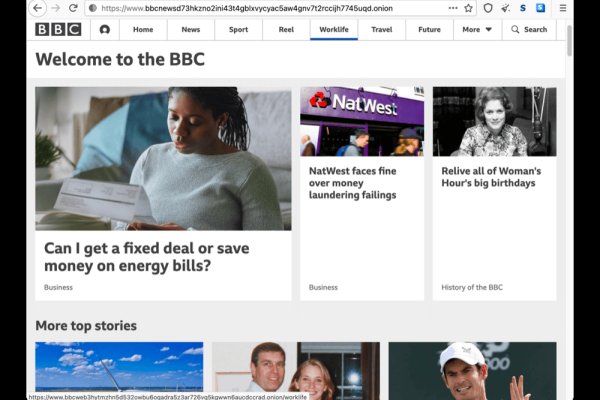
Task: Click the New Identity broom icon
Action: [505, 8]
